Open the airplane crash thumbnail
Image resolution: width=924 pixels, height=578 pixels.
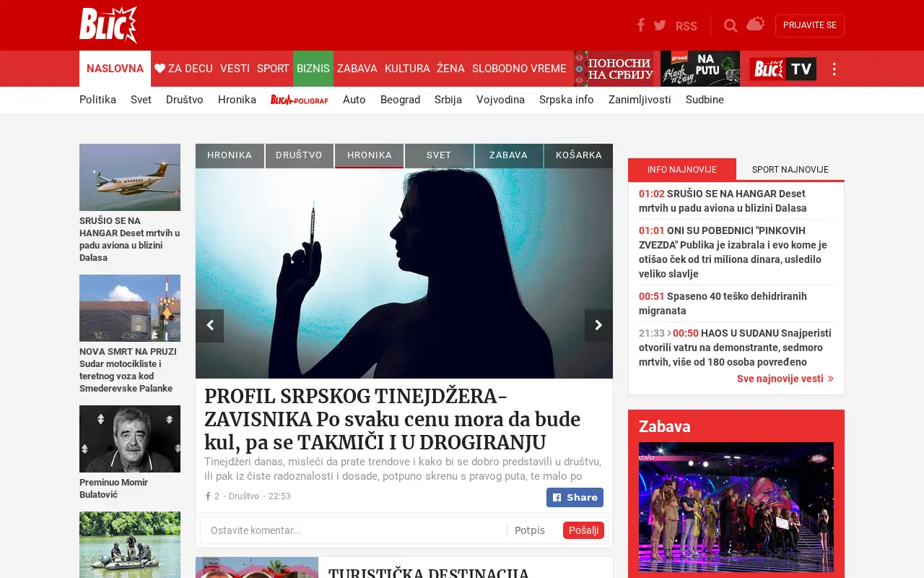[x=130, y=177]
